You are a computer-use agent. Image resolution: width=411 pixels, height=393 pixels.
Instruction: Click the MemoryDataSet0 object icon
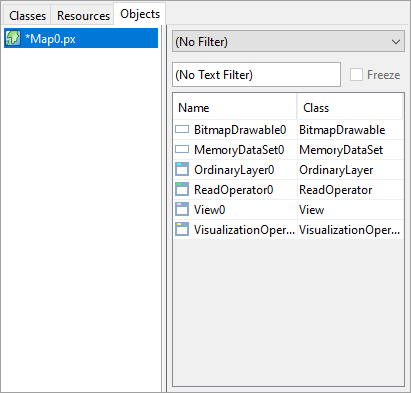click(182, 149)
